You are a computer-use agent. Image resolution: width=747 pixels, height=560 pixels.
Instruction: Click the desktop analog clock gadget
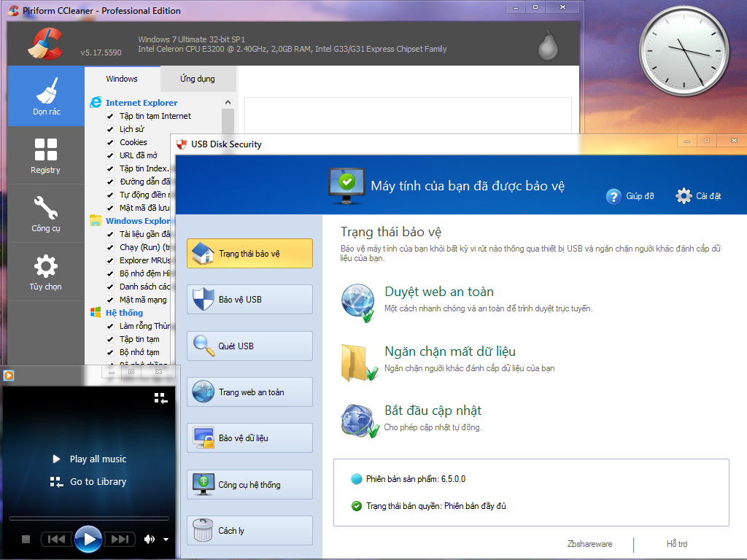(684, 50)
